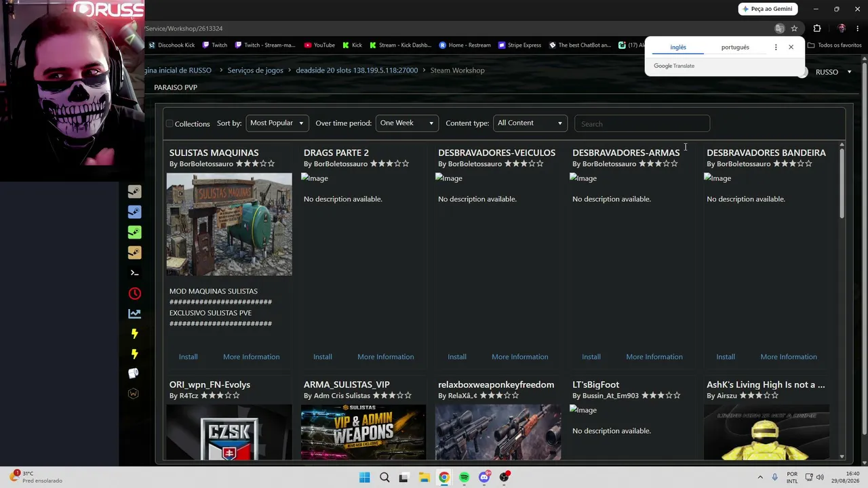Image resolution: width=868 pixels, height=488 pixels.
Task: Open the browser Extensions puzzle icon
Action: (817, 28)
